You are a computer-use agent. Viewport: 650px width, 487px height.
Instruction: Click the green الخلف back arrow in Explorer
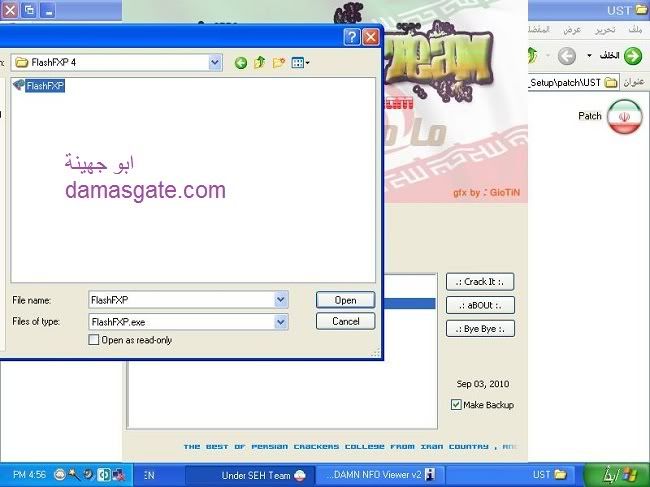[x=633, y=56]
